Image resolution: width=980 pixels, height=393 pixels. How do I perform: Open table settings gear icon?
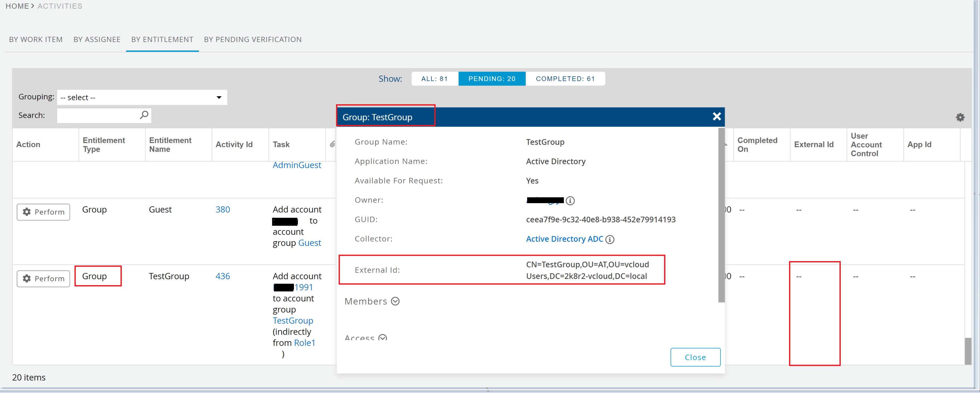coord(960,118)
